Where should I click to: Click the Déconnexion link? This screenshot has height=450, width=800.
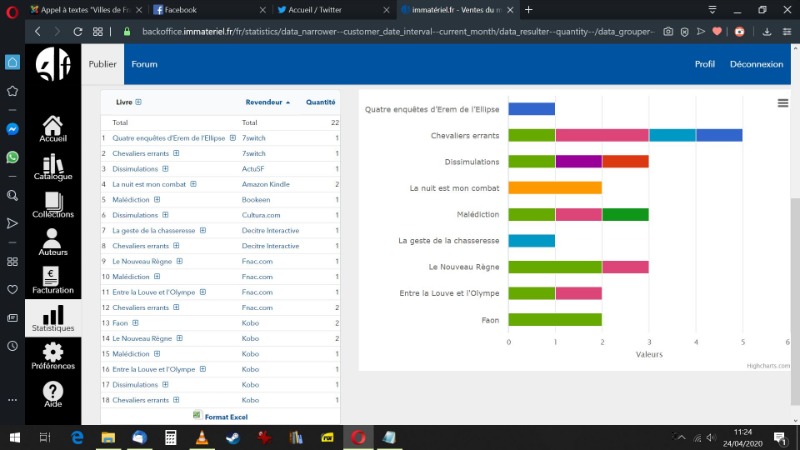pos(756,64)
